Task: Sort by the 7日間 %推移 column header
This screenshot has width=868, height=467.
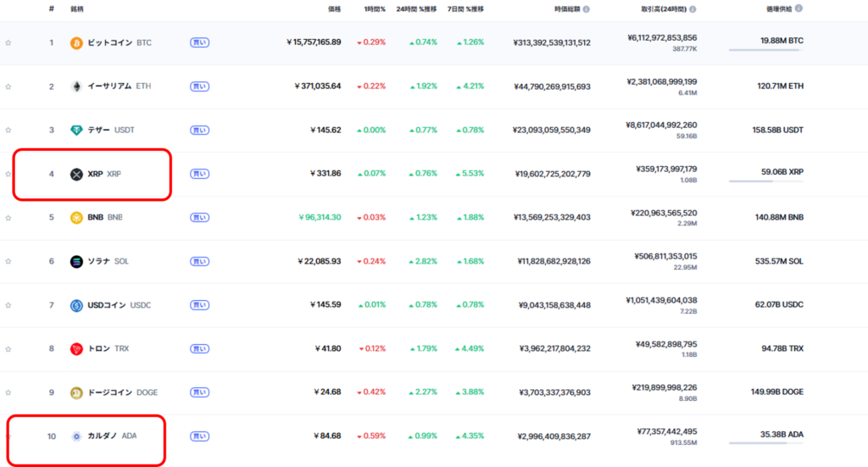Action: pos(465,8)
